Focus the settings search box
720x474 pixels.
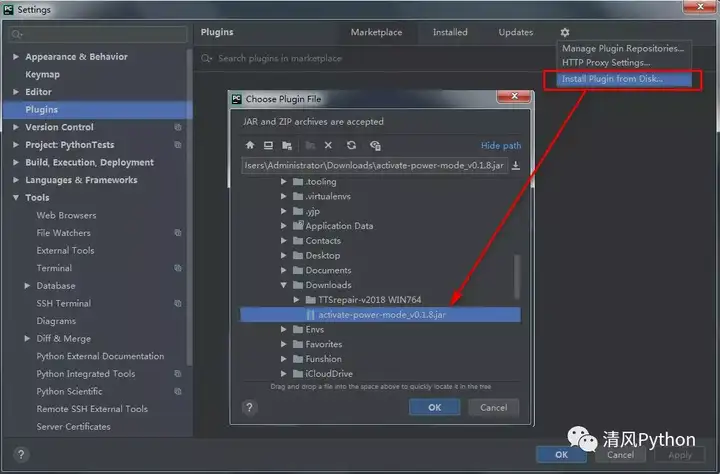[x=98, y=34]
